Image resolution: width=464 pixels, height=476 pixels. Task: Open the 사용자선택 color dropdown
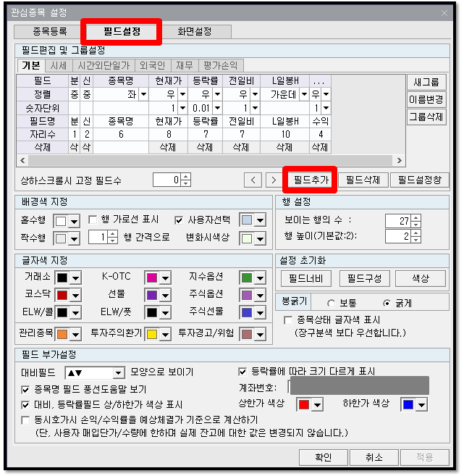[x=260, y=221]
